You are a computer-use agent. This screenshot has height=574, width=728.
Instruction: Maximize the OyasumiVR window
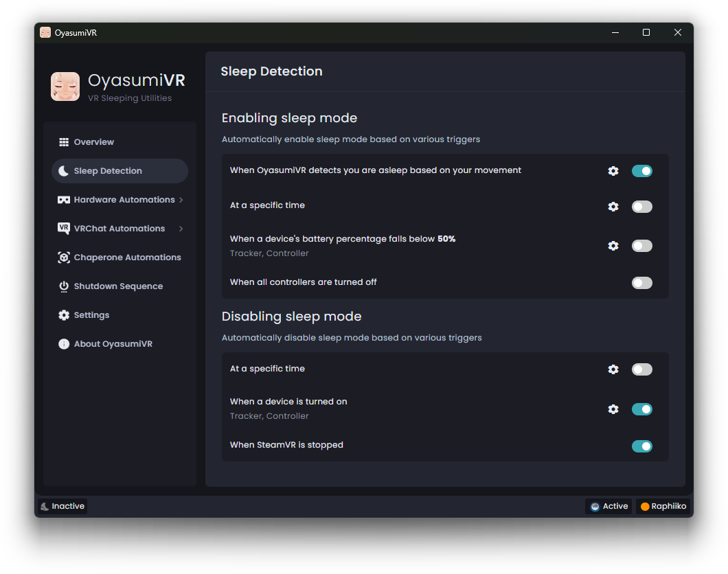tap(646, 32)
